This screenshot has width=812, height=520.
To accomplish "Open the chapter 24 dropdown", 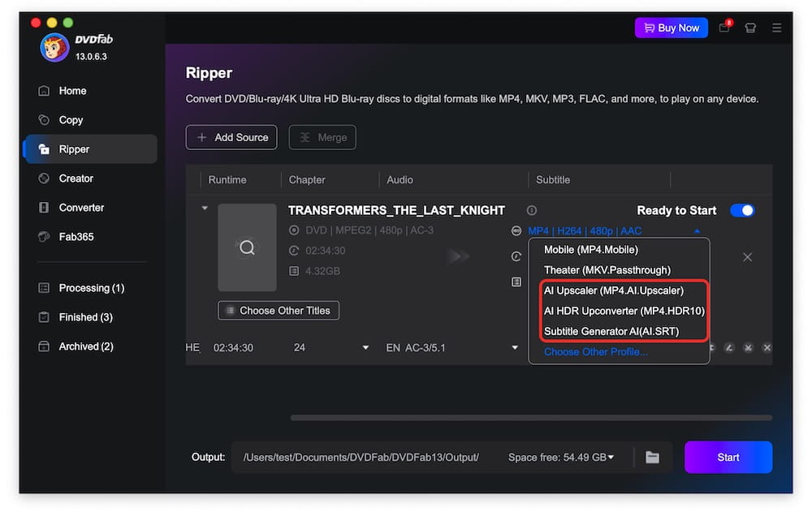I will pyautogui.click(x=365, y=348).
